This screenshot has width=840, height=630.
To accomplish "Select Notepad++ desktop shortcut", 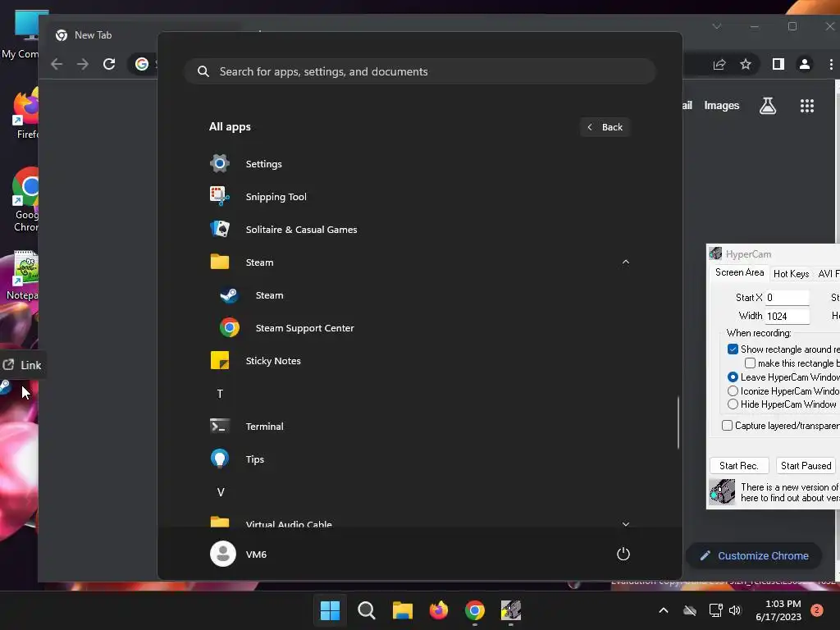I will [23, 276].
